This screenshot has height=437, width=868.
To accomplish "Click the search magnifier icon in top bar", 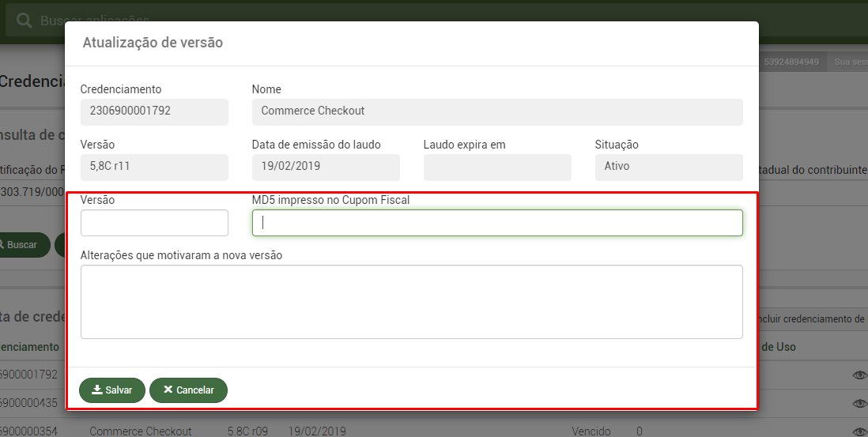I will click(25, 21).
